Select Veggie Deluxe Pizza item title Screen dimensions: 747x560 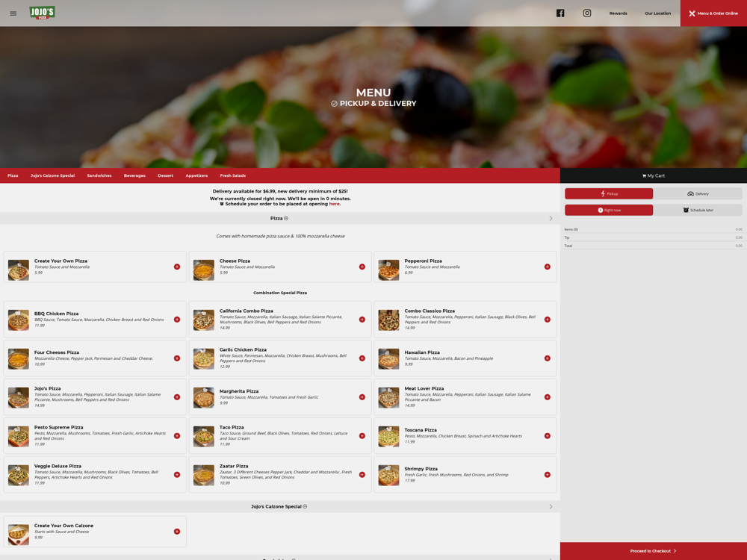point(58,466)
